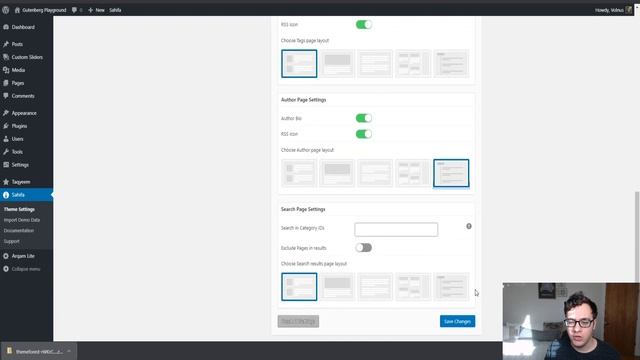640x360 pixels.
Task: Select third Search results layout thumbnail
Action: pyautogui.click(x=375, y=287)
